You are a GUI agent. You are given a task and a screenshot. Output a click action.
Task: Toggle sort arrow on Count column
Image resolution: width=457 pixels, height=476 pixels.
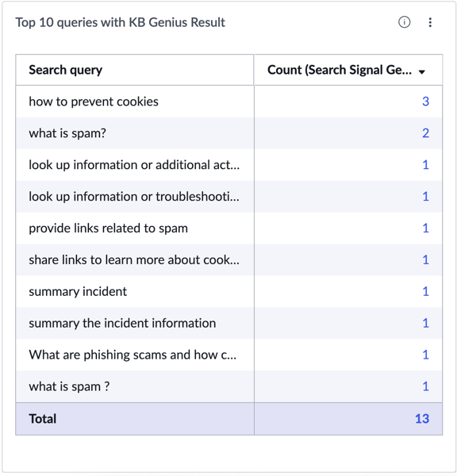pyautogui.click(x=421, y=72)
